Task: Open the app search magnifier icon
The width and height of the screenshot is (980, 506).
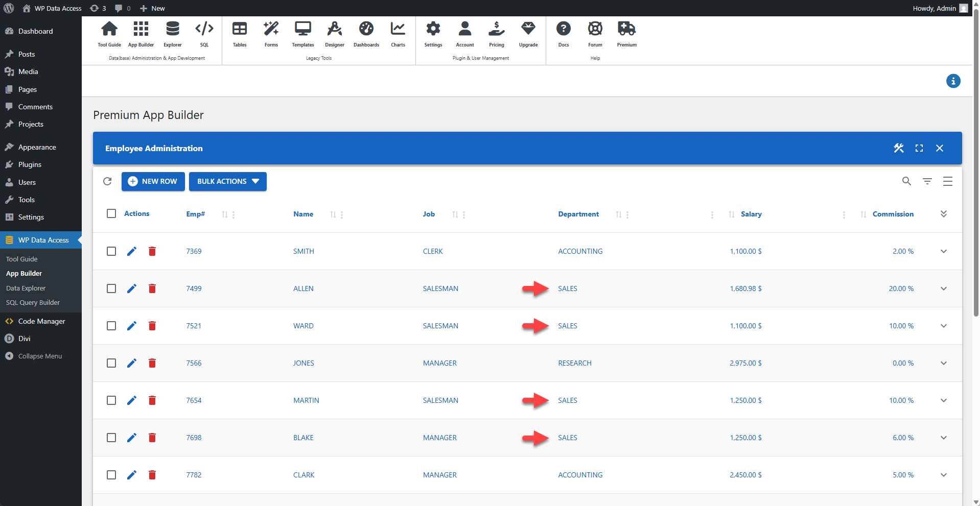Action: coord(906,181)
